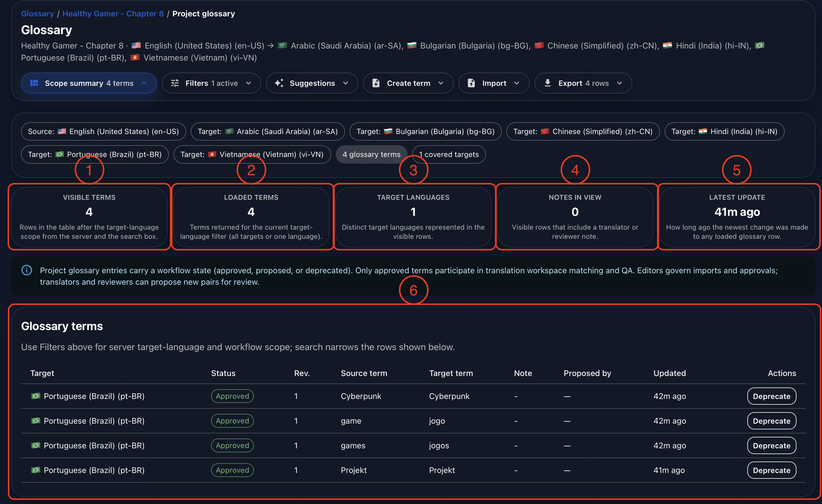This screenshot has width=822, height=504.
Task: Click the Create term document icon
Action: pos(376,83)
